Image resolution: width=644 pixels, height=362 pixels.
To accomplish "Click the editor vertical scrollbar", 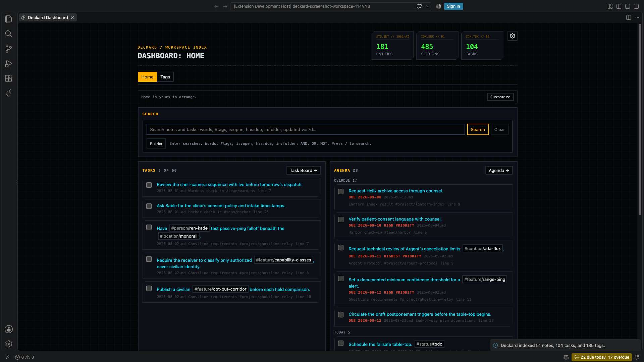I will click(640, 119).
